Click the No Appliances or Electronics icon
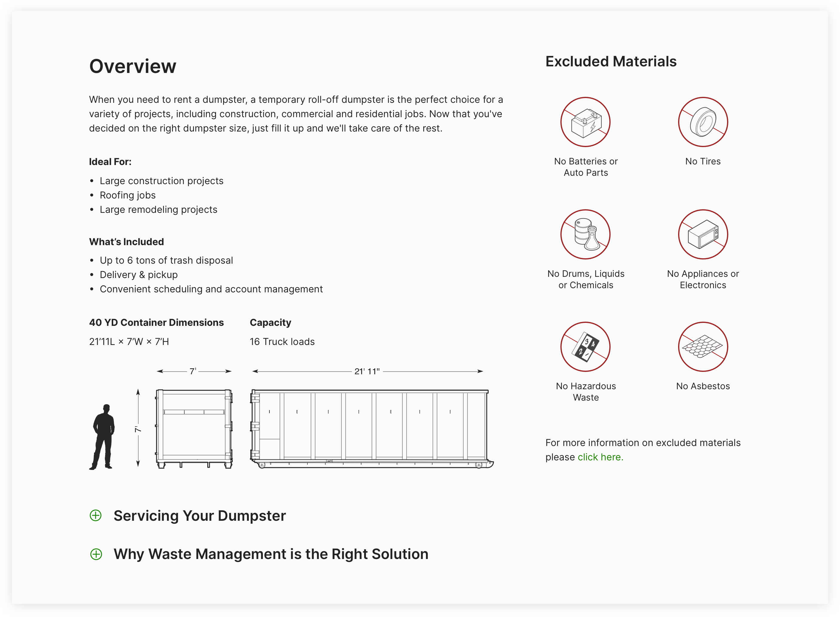840x617 pixels. click(703, 234)
